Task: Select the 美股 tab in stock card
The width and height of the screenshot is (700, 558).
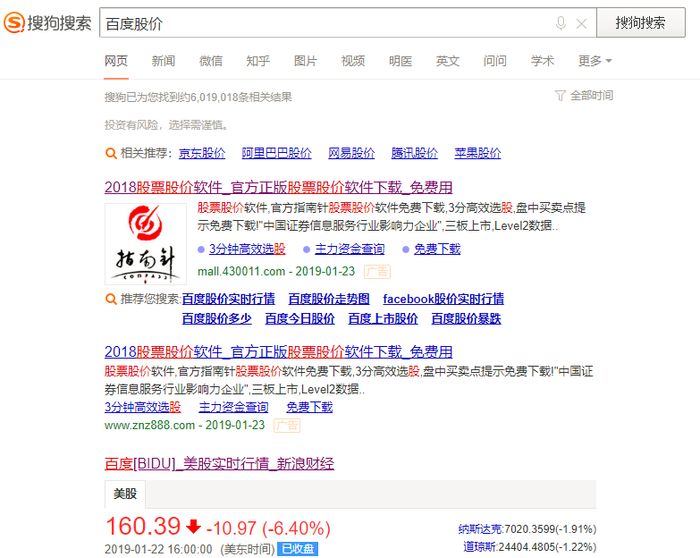Action: (x=125, y=494)
